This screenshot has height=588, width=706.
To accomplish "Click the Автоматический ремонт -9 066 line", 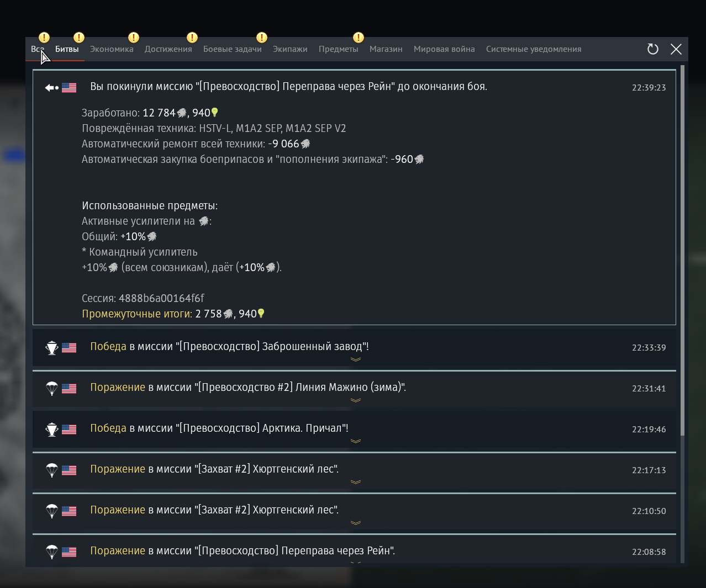I will pos(196,144).
